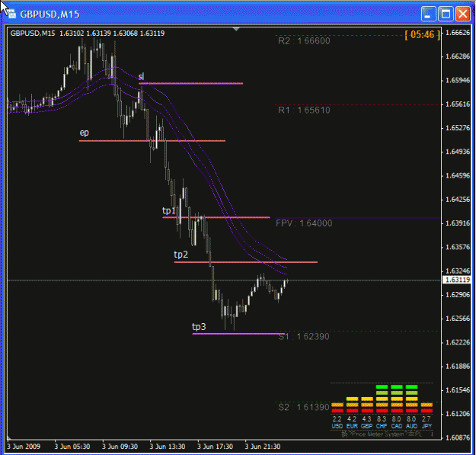The image size is (476, 455).
Task: Select the 'sl' stop loss label
Action: click(x=141, y=76)
